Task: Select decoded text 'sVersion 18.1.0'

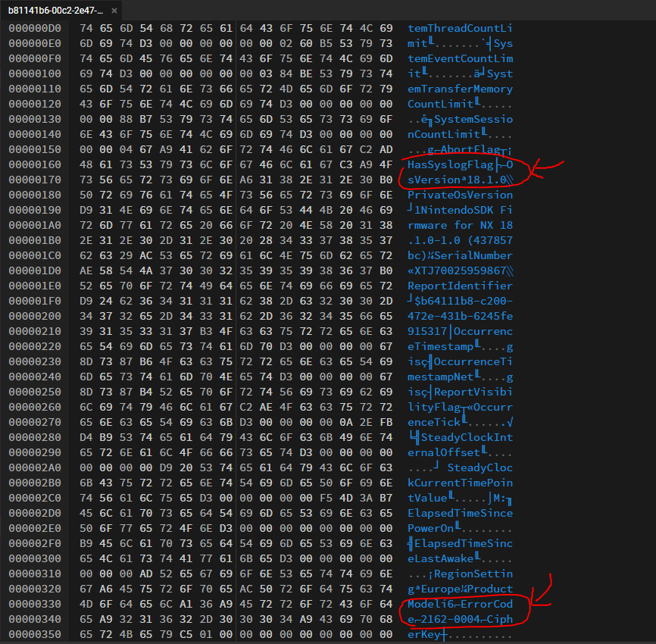Action: (x=457, y=180)
